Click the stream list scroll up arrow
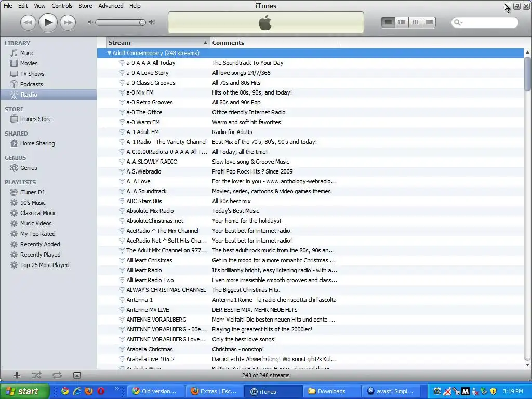The image size is (532, 399). pyautogui.click(x=527, y=52)
